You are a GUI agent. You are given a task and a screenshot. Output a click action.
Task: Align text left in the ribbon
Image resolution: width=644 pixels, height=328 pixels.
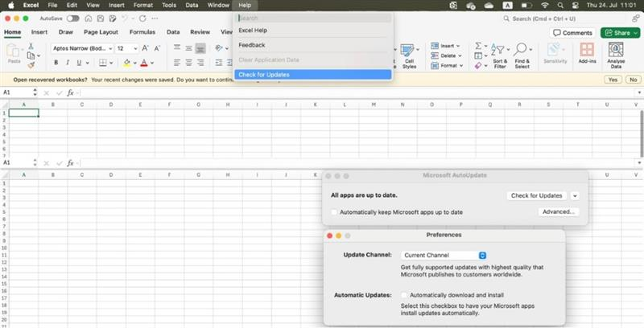[177, 63]
